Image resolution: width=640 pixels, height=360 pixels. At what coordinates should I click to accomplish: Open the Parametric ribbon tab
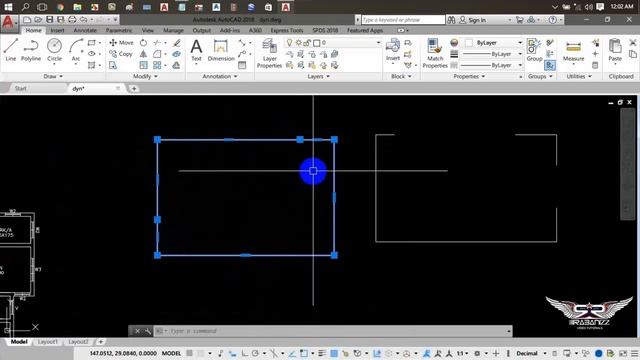119,31
